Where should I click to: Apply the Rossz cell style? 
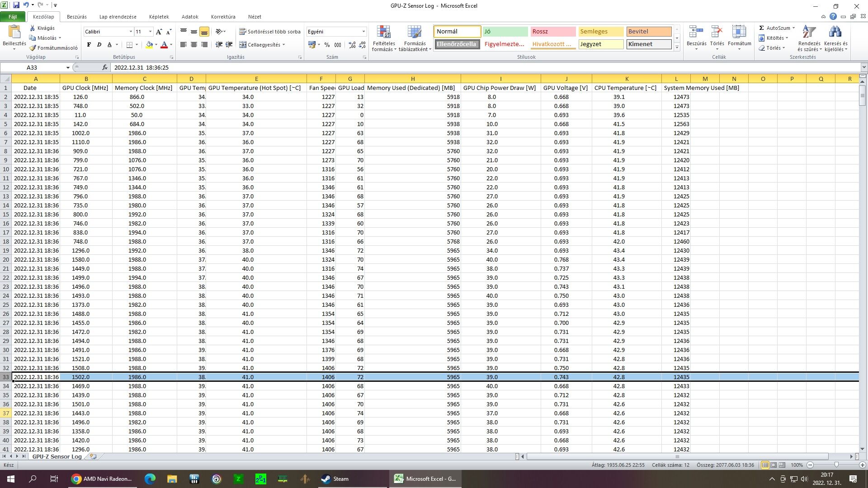553,32
